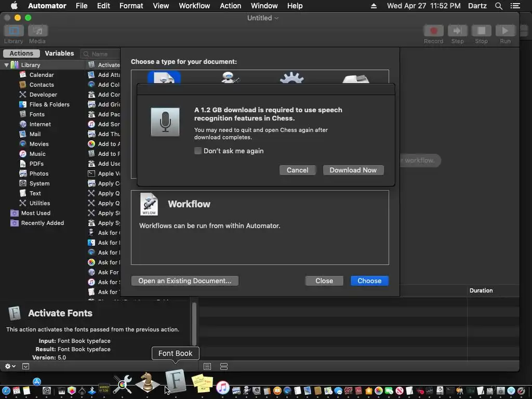This screenshot has width=532, height=399.
Task: Show the variables view icon below workflow
Action: [x=223, y=366]
